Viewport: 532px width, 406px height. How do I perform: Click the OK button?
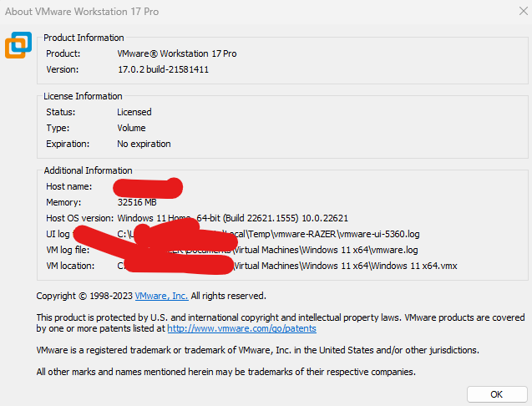[497, 394]
